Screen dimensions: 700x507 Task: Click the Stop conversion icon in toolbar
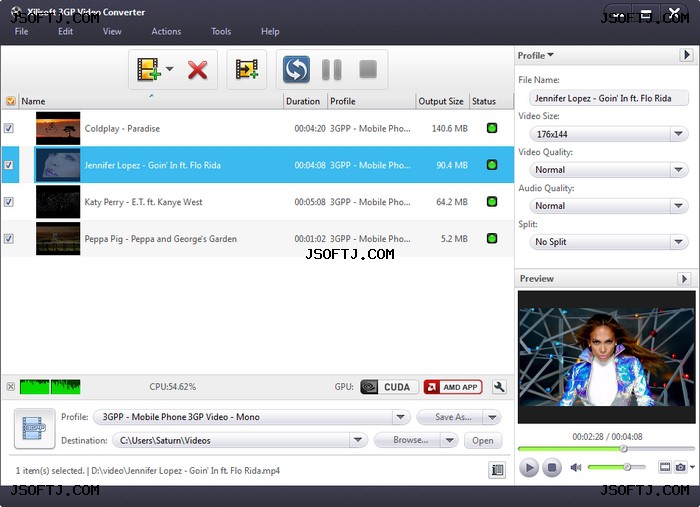[x=368, y=69]
